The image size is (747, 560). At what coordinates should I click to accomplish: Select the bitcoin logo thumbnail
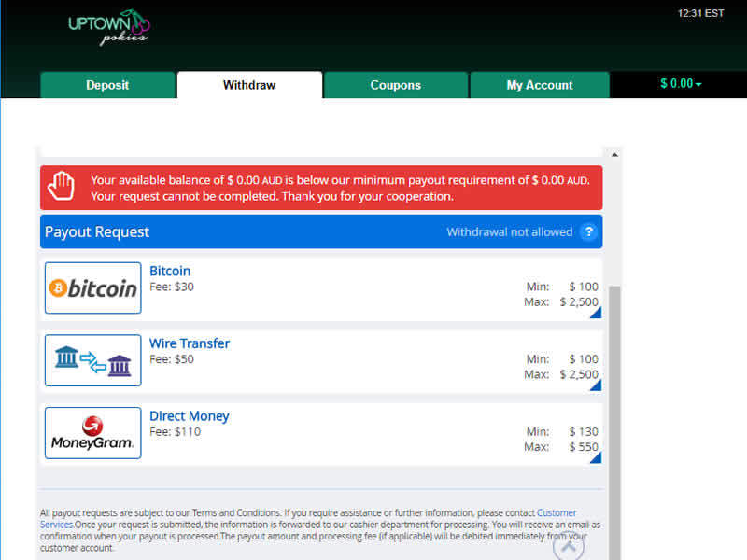pyautogui.click(x=92, y=288)
